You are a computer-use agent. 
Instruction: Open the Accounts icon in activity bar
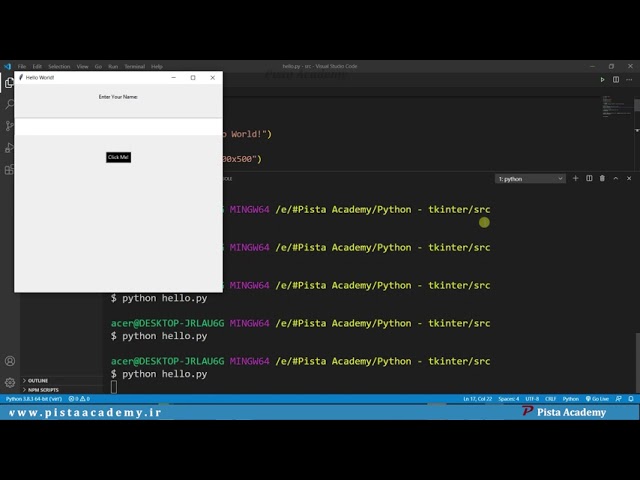(10, 361)
